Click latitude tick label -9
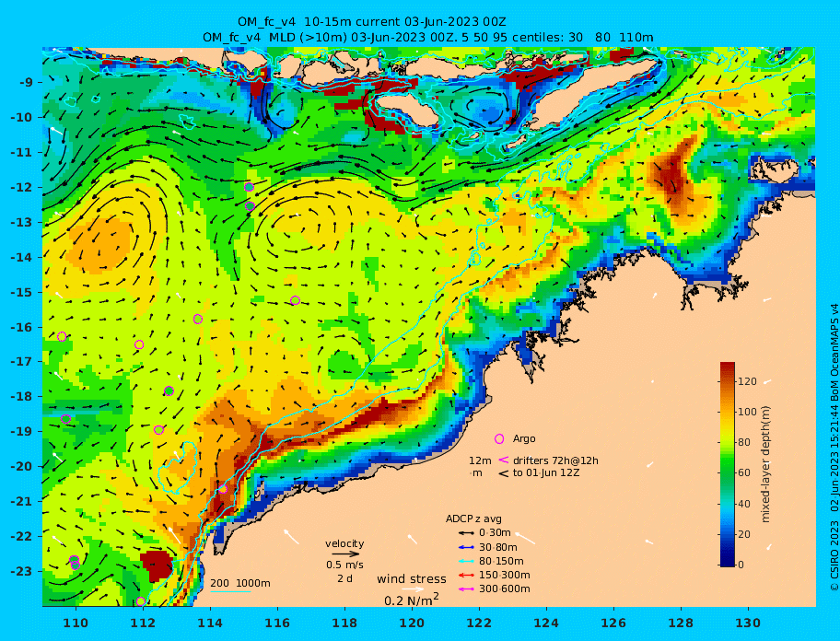This screenshot has height=641, width=840. click(27, 83)
